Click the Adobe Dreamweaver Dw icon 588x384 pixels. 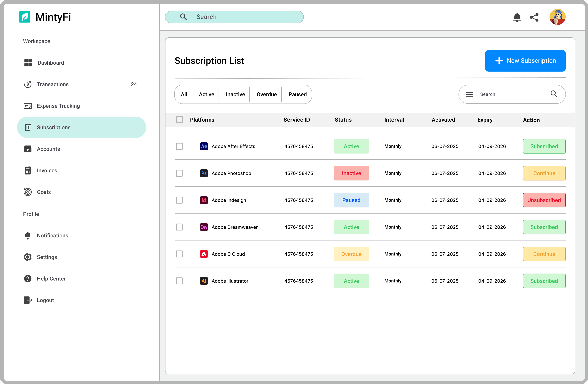[204, 227]
